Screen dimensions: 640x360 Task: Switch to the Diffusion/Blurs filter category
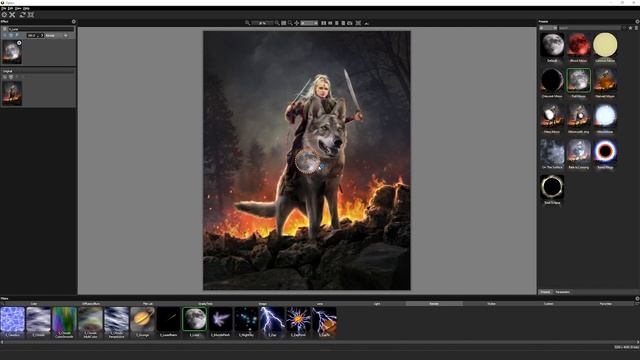click(91, 304)
